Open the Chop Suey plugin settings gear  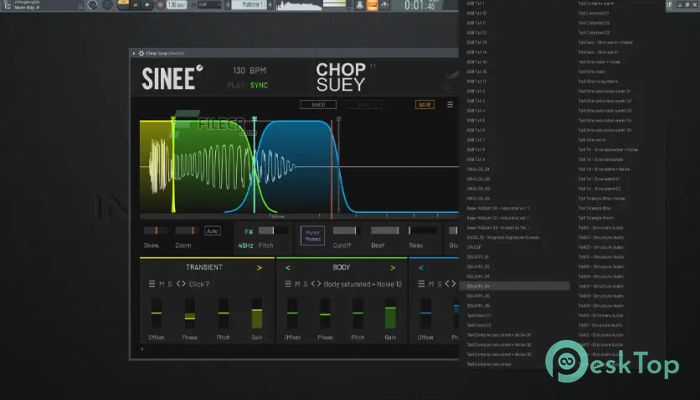coord(141,53)
